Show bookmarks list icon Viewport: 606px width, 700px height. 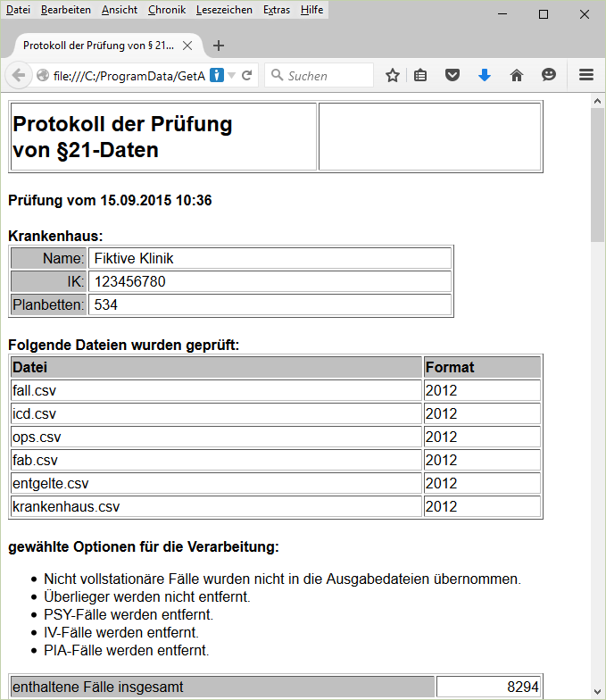420,75
